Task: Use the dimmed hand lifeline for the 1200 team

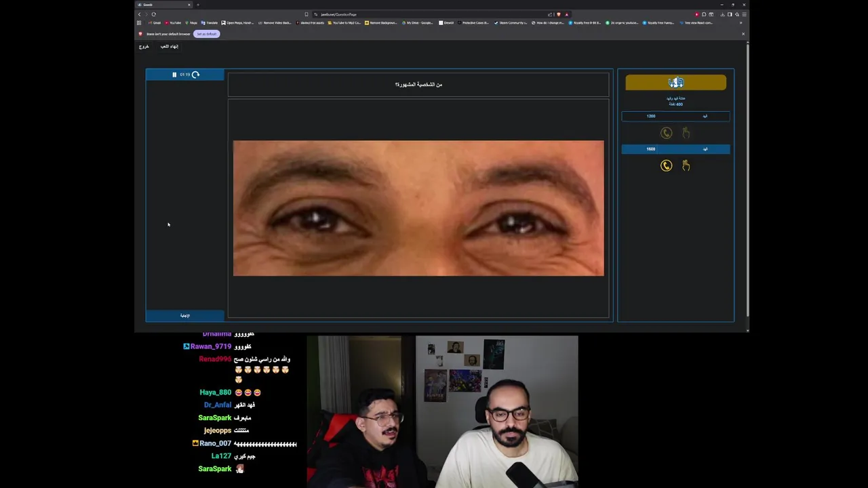Action: click(686, 133)
